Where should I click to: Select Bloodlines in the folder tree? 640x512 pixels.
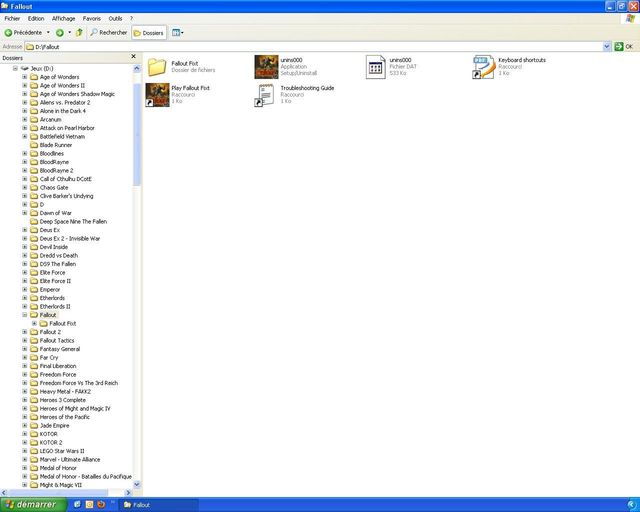tap(51, 154)
